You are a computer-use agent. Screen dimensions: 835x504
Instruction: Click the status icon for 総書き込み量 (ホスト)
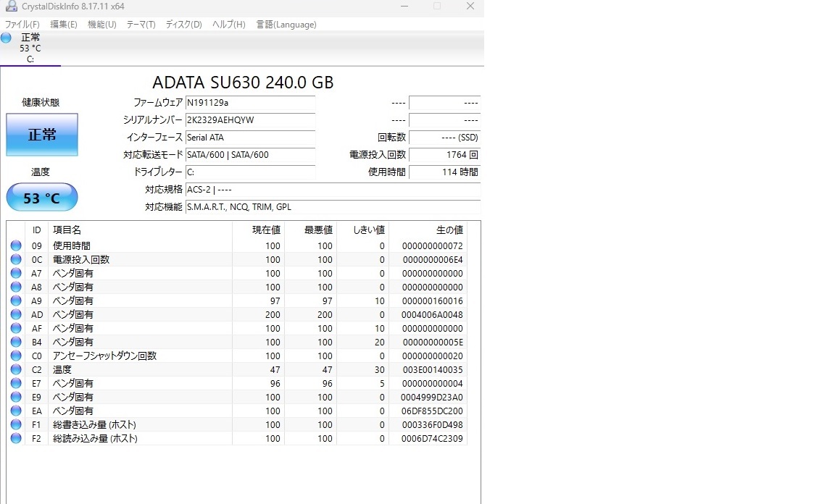tap(16, 425)
